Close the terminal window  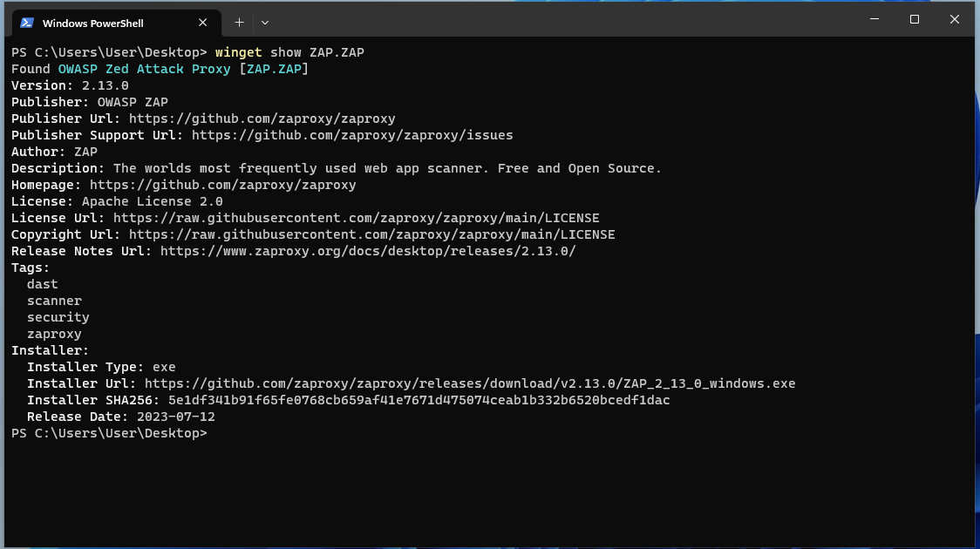955,19
